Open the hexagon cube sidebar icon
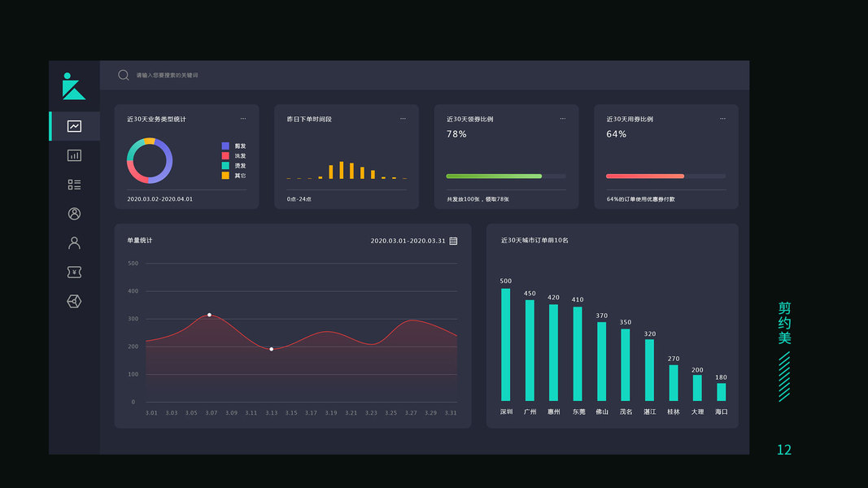 [x=74, y=302]
